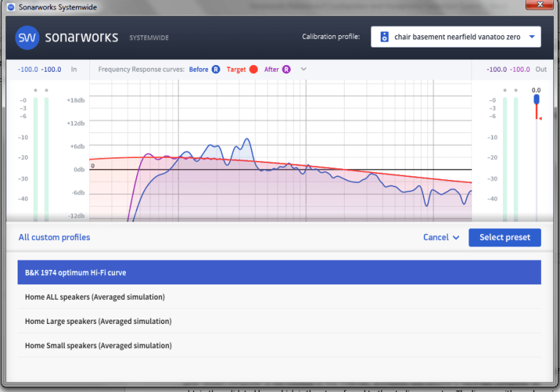560x392 pixels.
Task: Click the -12db scale label
Action: (76, 216)
